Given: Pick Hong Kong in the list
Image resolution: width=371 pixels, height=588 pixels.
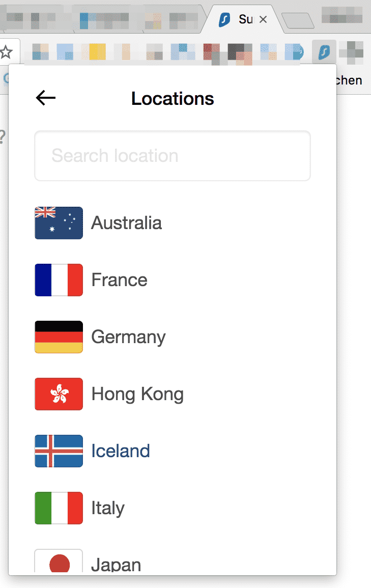Looking at the screenshot, I should click(137, 394).
